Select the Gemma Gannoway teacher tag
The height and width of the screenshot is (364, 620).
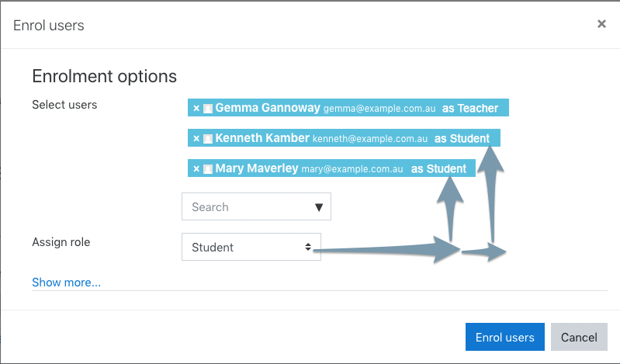click(x=348, y=108)
